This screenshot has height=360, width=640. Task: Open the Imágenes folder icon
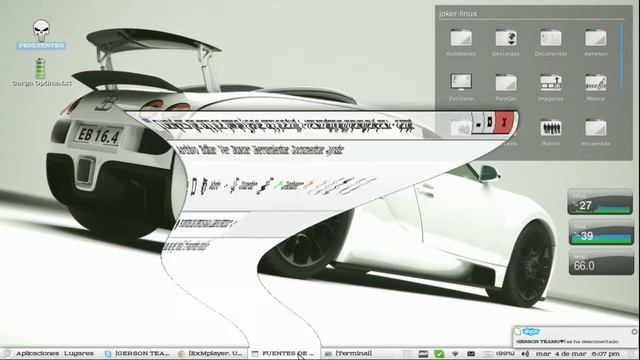point(551,87)
